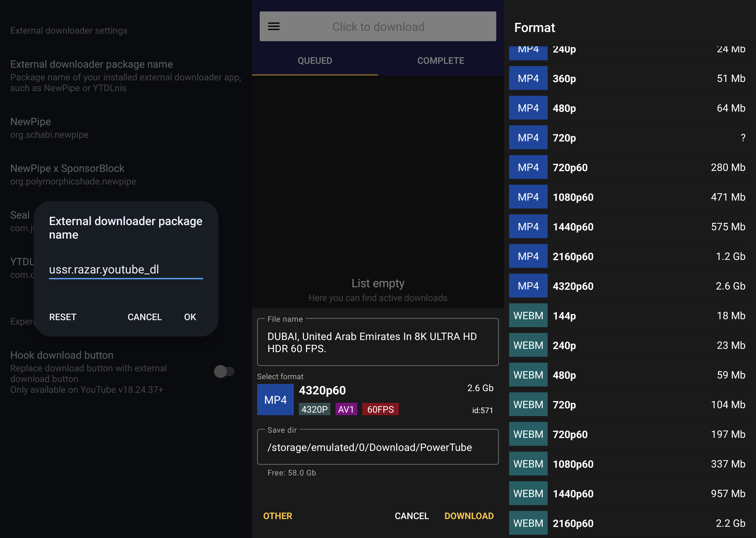Click the Save dir path field
756x538 pixels.
[x=377, y=447]
